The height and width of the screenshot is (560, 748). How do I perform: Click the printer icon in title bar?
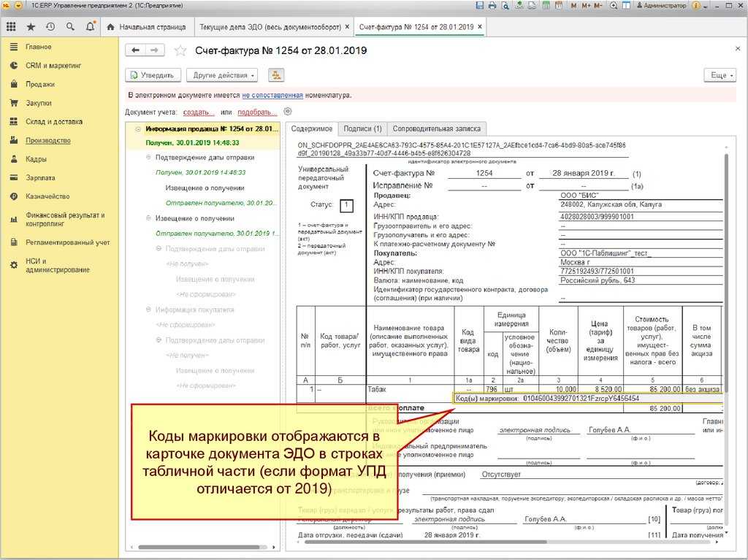pyautogui.click(x=492, y=6)
